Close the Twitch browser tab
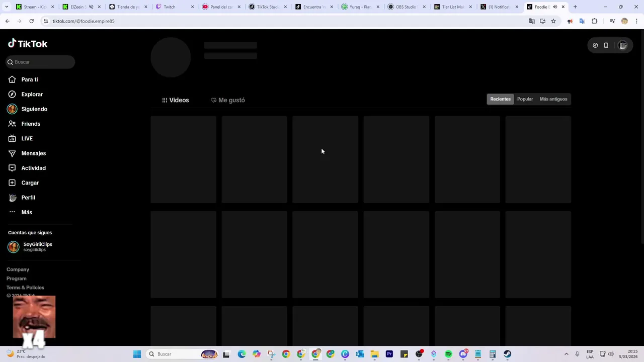Screen dimensions: 644x362 (192, 7)
